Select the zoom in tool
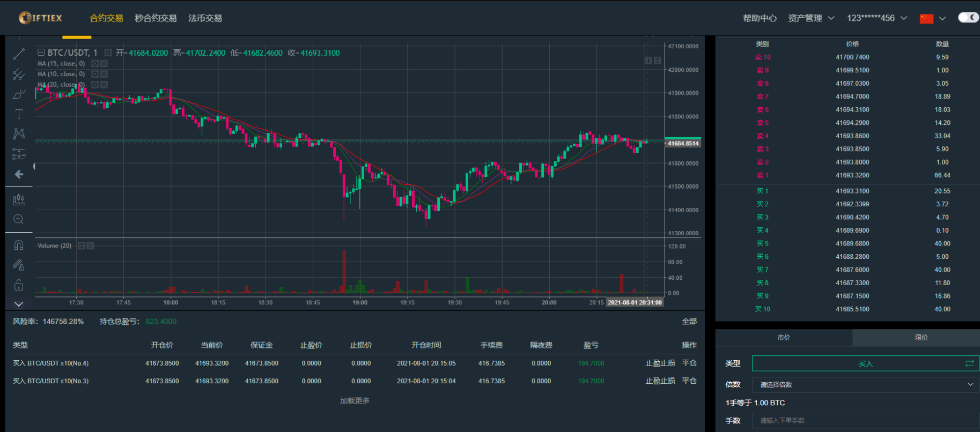 tap(19, 219)
